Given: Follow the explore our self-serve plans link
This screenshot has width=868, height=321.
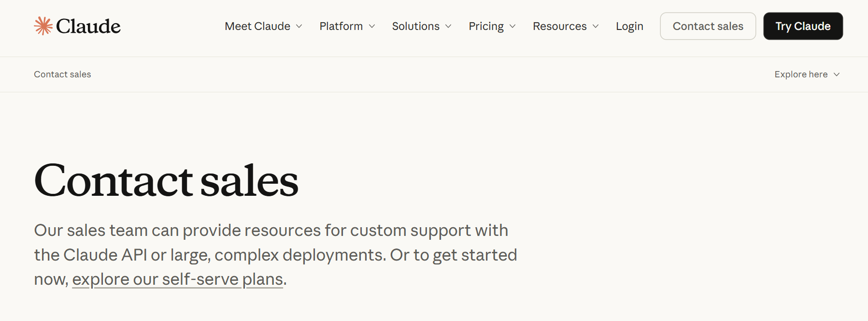Looking at the screenshot, I should [x=178, y=279].
